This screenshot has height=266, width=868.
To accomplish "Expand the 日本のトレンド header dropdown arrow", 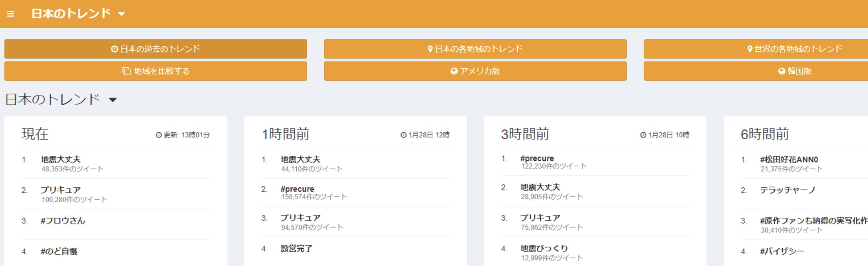I will coord(121,14).
